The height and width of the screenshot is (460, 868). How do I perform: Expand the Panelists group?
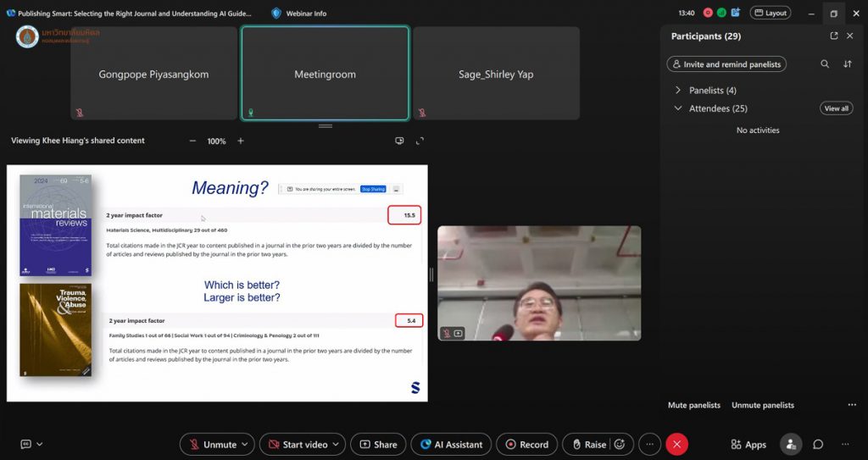click(x=678, y=91)
